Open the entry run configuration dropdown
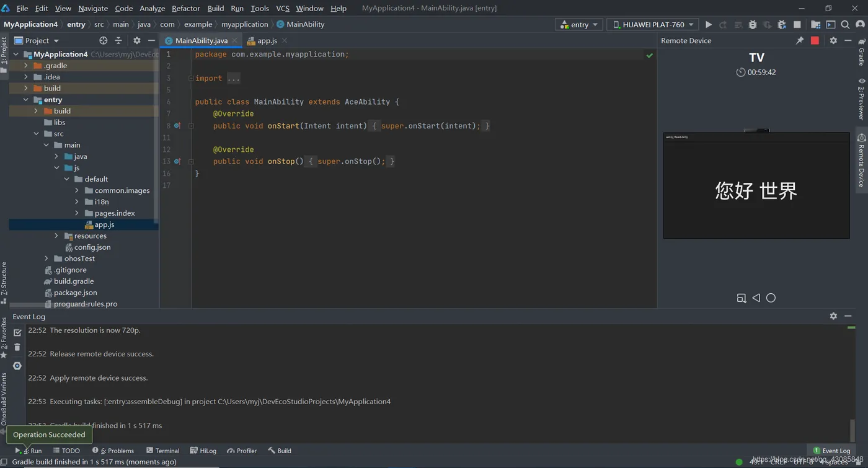The width and height of the screenshot is (868, 468). coord(579,25)
